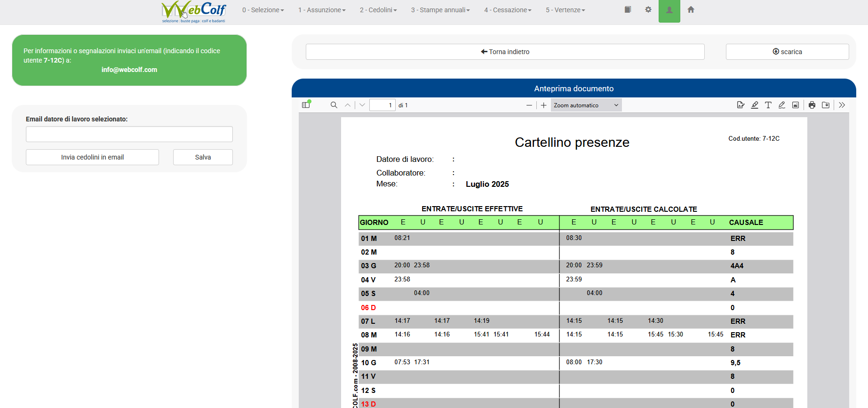Viewport: 868px width, 408px height.
Task: Open the signature tool in PDF toolbar
Action: 741,105
